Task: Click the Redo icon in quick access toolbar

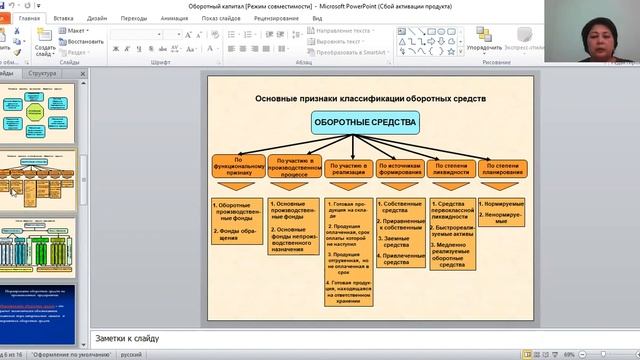Action: coord(27,5)
